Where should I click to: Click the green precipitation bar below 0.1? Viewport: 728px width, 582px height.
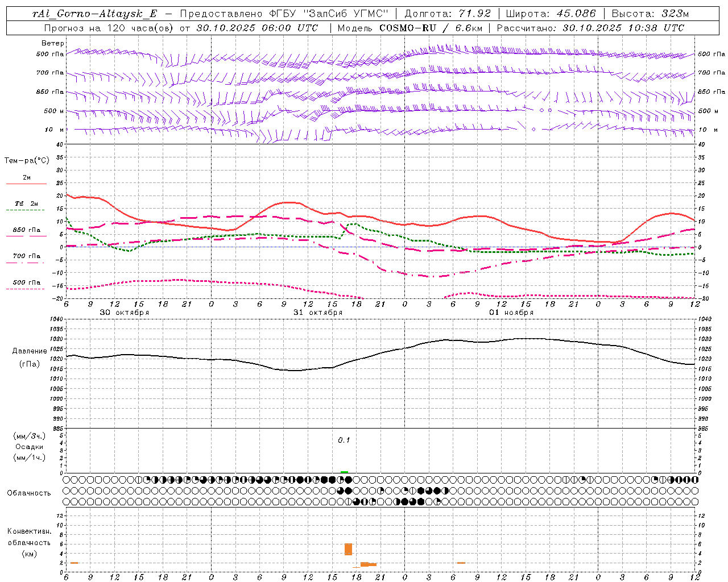click(x=344, y=472)
